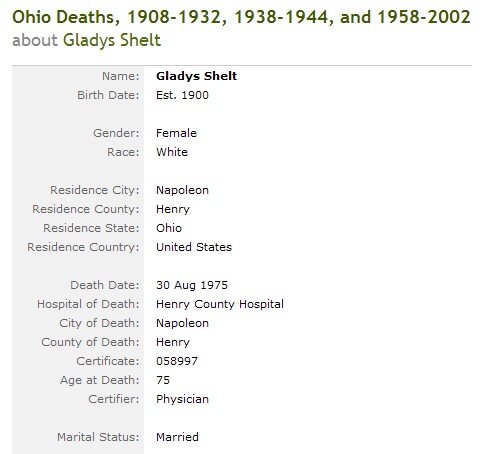Click the Name field label

(121, 76)
